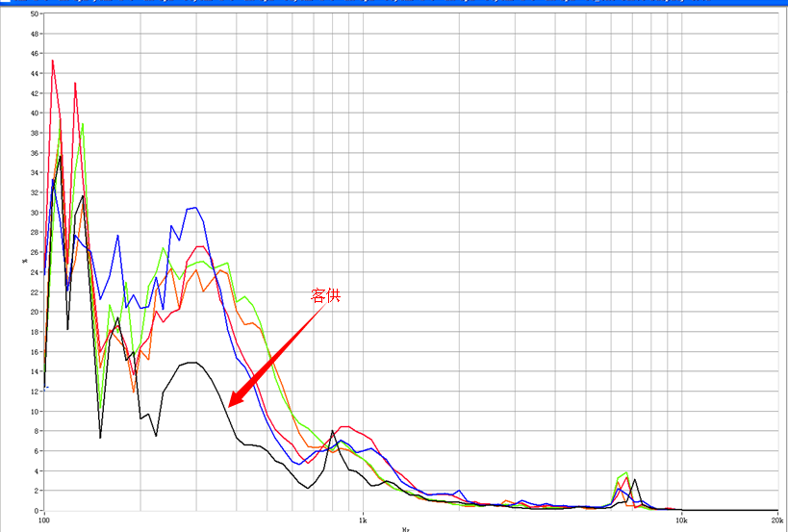
Task: Click the black curve's dip near 700 Hz
Action: 309,488
